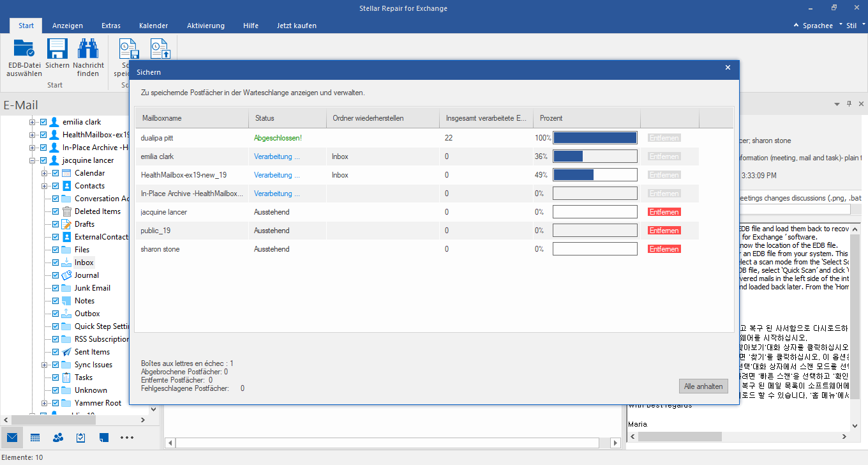Open the Anzeigen ribbon tab
The width and height of the screenshot is (868, 465).
pos(68,26)
